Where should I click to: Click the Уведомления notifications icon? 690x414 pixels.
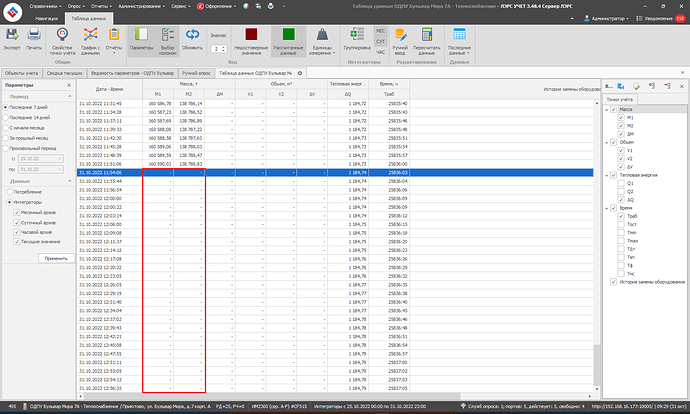tap(639, 18)
